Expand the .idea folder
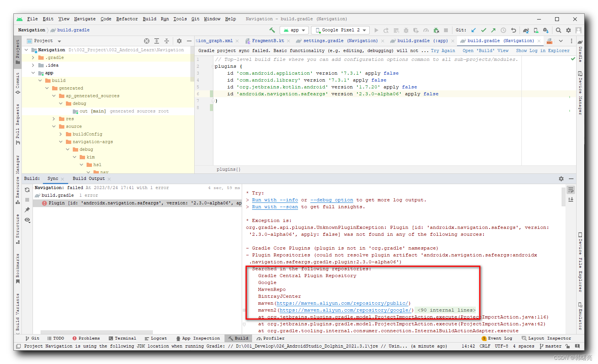The image size is (598, 364). coord(34,65)
